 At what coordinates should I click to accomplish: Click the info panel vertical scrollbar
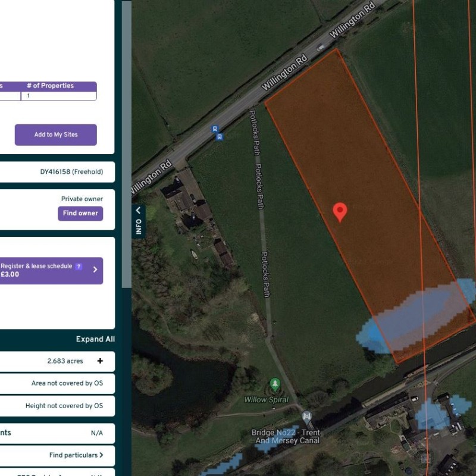tap(126, 143)
